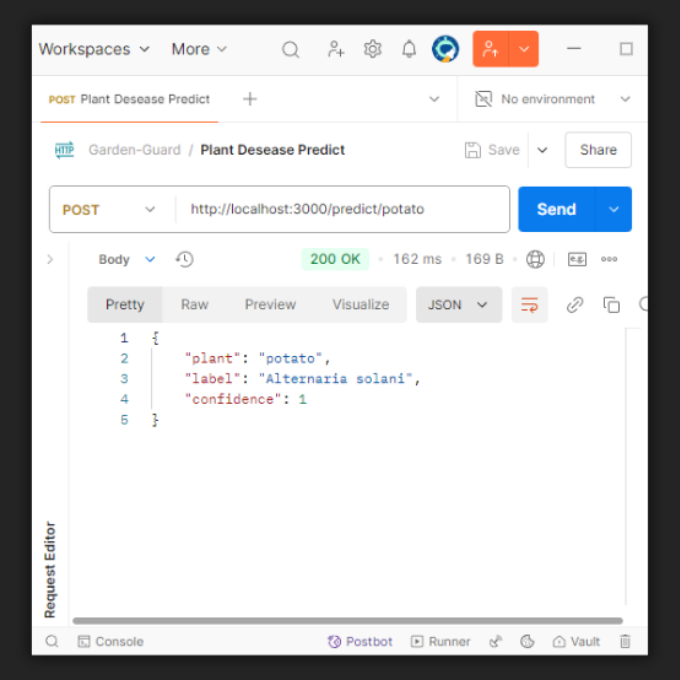Copy the response link icon
680x680 pixels.
pyautogui.click(x=575, y=305)
